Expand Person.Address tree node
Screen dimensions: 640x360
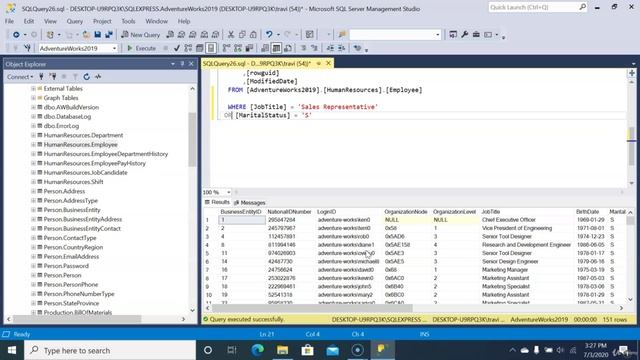[33, 191]
